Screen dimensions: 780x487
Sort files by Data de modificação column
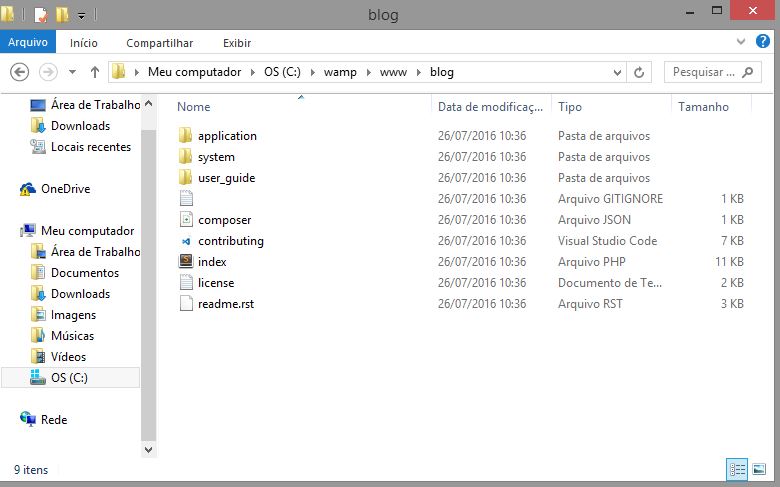[x=490, y=106]
